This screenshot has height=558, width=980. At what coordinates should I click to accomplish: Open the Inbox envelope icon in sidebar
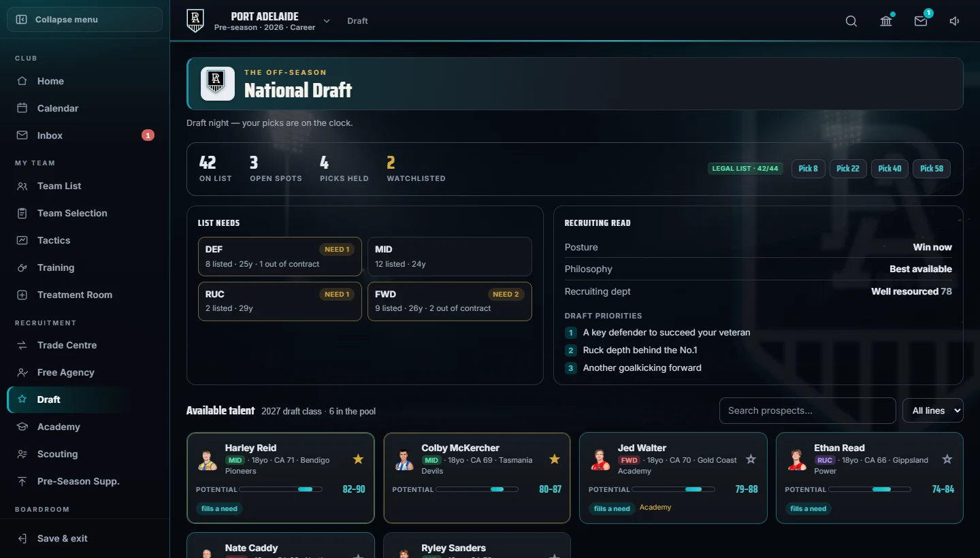pos(22,135)
